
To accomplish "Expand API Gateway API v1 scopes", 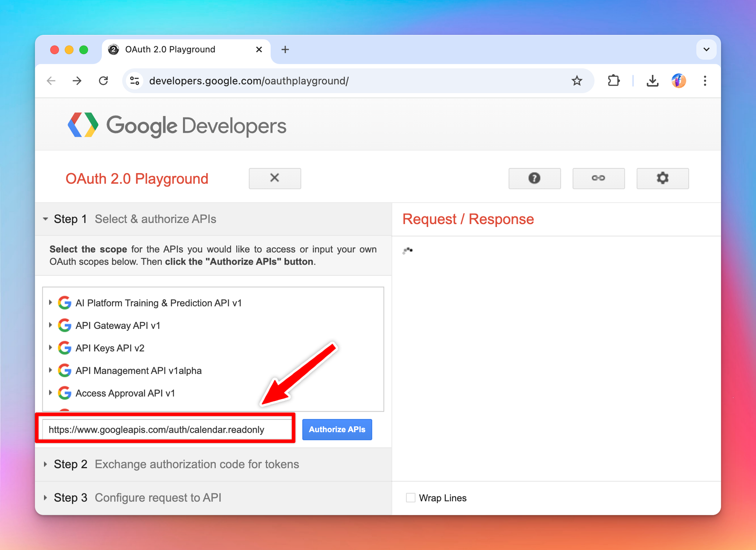I will (x=51, y=325).
